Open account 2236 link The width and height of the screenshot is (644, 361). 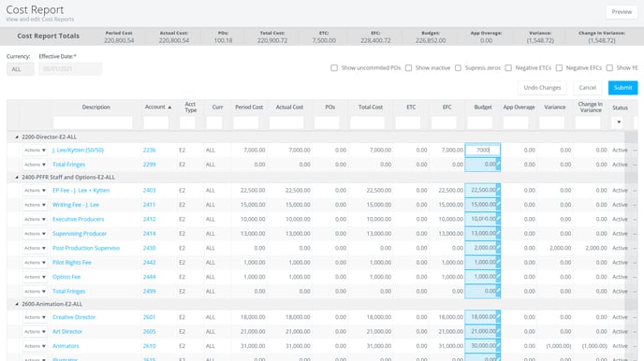(x=149, y=151)
